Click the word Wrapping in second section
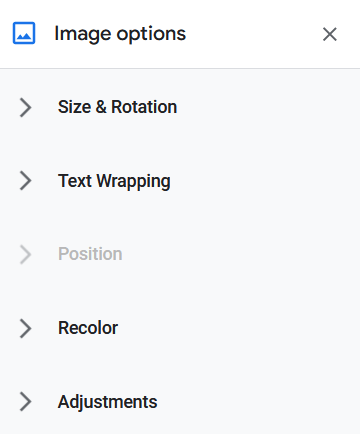This screenshot has width=360, height=434. [x=134, y=182]
